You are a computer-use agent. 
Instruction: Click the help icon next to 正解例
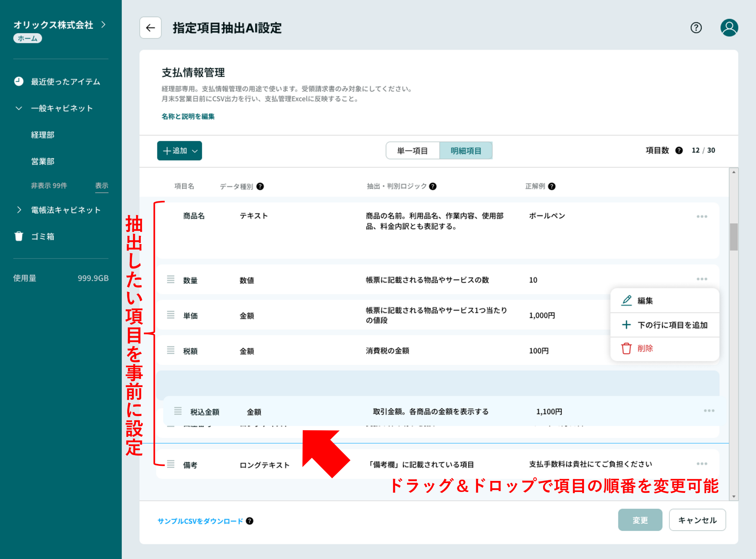tap(552, 186)
